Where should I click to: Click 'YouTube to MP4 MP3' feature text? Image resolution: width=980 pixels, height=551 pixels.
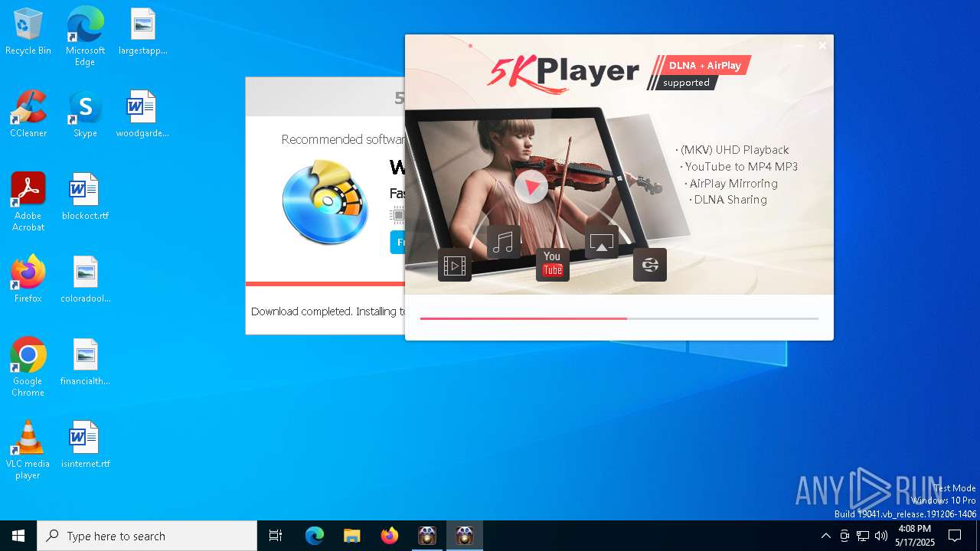(741, 166)
